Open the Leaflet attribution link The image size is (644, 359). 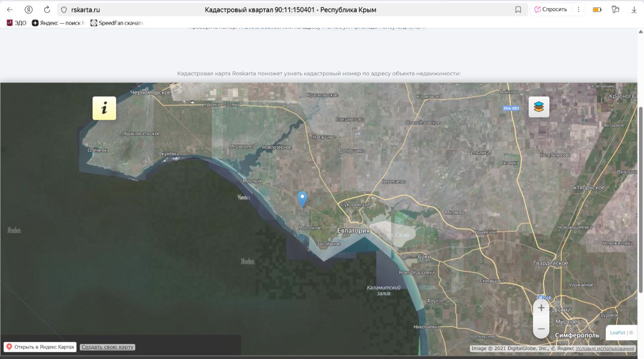pyautogui.click(x=618, y=332)
